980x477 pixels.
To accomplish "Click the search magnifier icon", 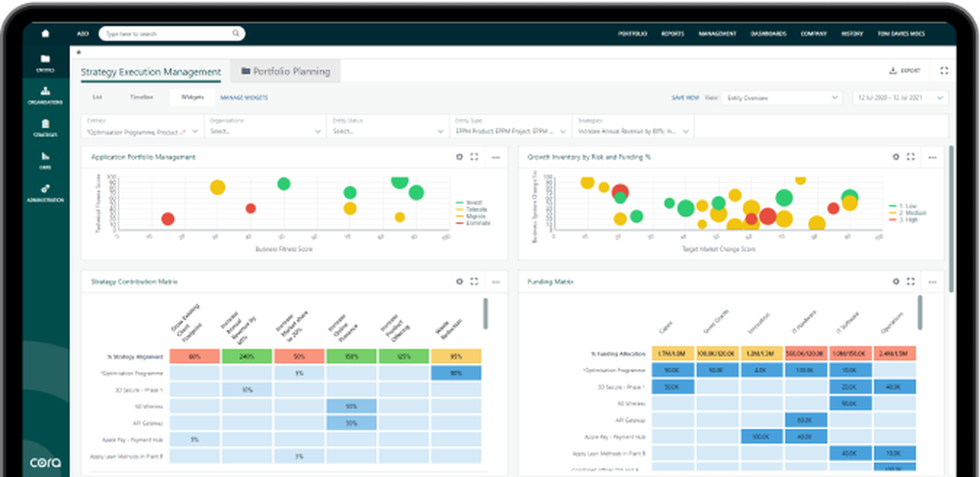I will click(x=236, y=33).
